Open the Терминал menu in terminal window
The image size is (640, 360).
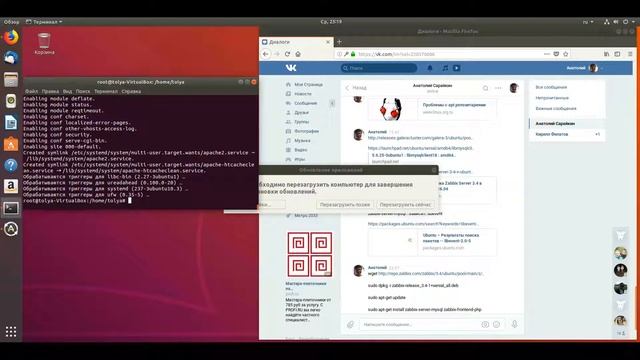106,91
